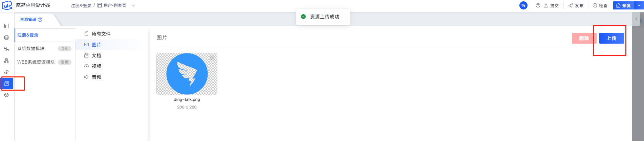Viewport: 644px width, 141px height.
Task: Open the ding-talk.png thumbnail
Action: [187, 74]
